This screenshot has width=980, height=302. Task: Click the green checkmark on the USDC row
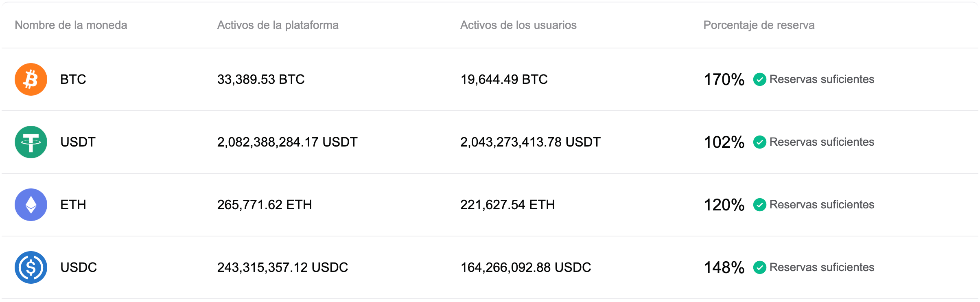[x=760, y=267]
